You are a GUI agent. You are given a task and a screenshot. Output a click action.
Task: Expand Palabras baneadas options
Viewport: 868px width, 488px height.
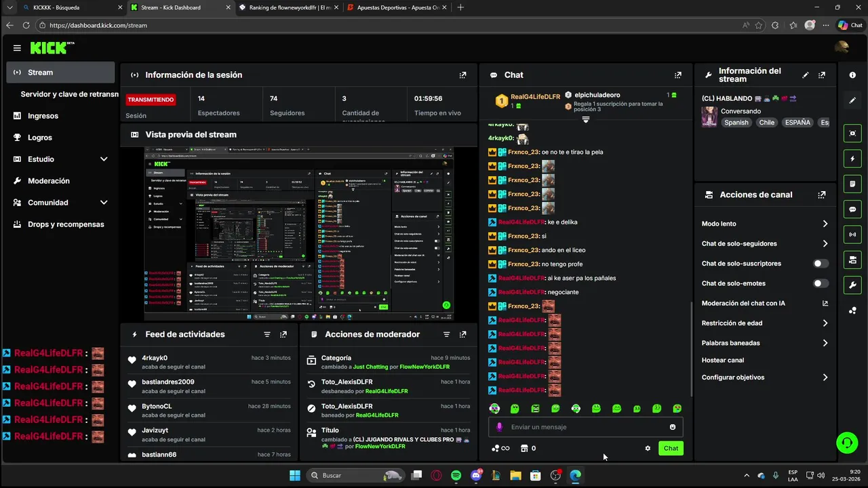click(825, 343)
